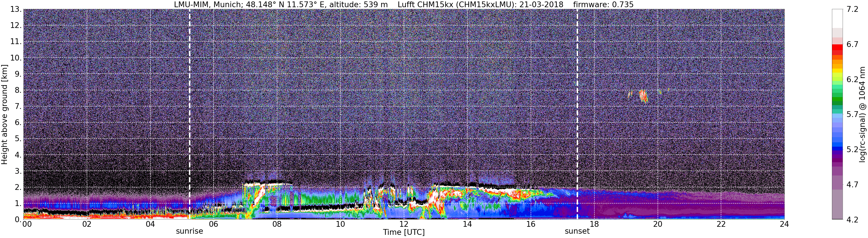Click the colorbar tick label '5.7'
This screenshot has height=238, width=868.
coord(852,114)
